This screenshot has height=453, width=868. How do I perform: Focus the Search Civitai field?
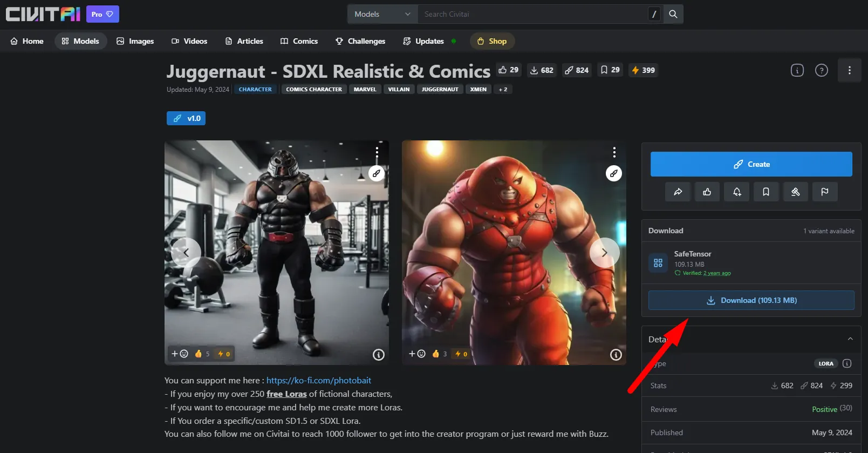coord(532,14)
